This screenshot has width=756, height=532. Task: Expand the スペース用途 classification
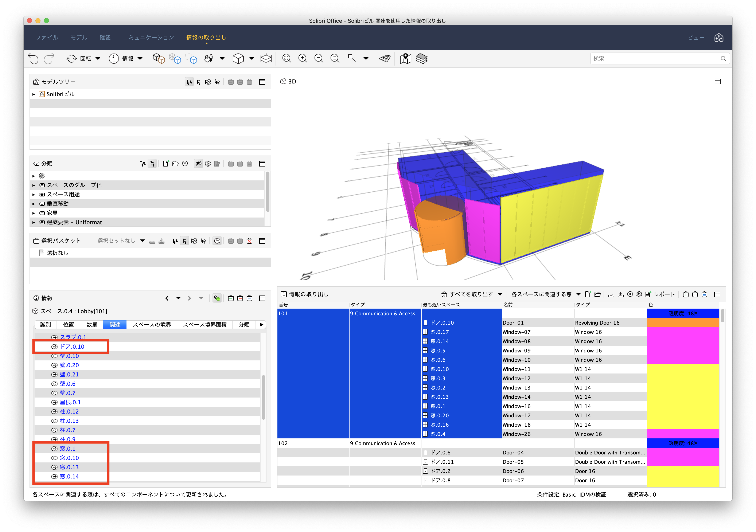pyautogui.click(x=34, y=195)
